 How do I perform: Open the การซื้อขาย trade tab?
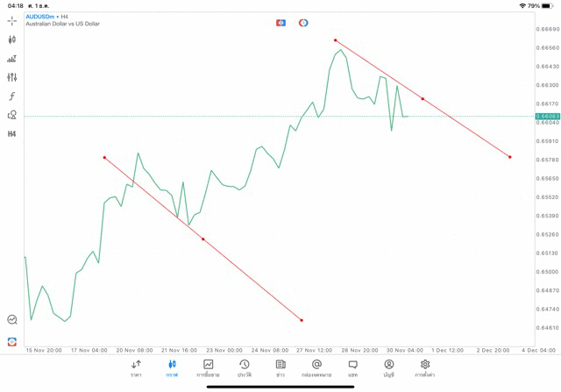(x=209, y=368)
